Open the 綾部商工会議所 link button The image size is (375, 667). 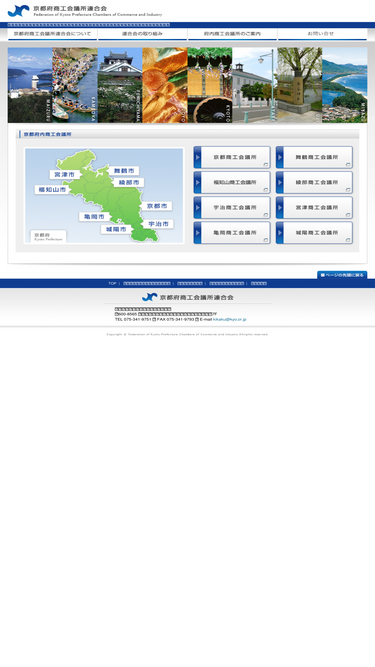coord(314,182)
